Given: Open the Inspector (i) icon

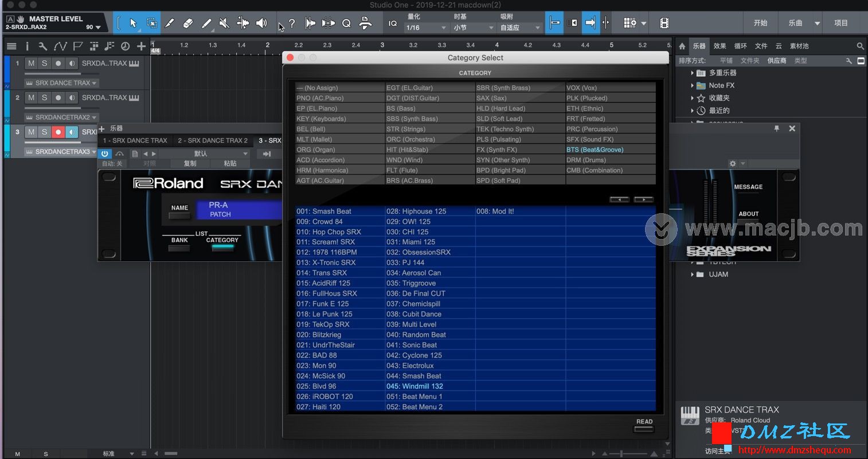Looking at the screenshot, I should click(27, 46).
